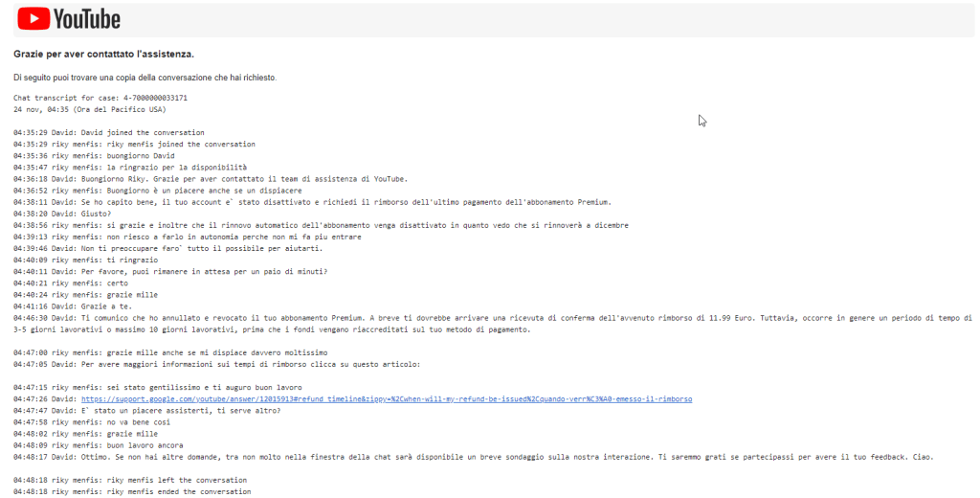Screen dimensions: 980x498
Task: Click the "ti ringrazio" message at 04:40:09
Action: click(102, 260)
